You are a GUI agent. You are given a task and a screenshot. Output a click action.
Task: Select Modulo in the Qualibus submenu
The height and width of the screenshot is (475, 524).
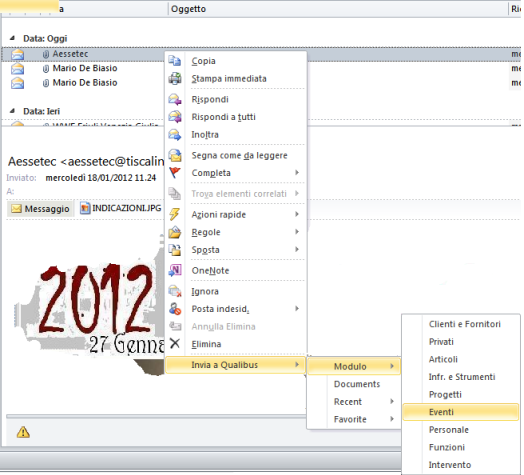(x=354, y=366)
